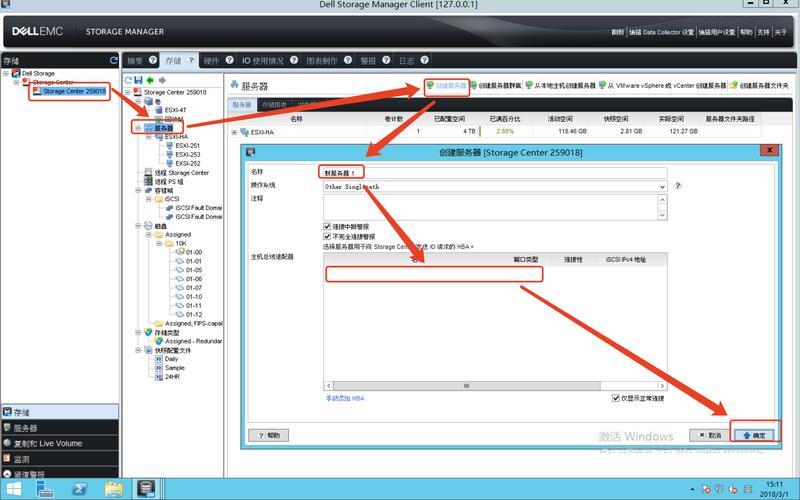
Task: Click the help question mark beside the OS dropdown
Action: (x=678, y=186)
